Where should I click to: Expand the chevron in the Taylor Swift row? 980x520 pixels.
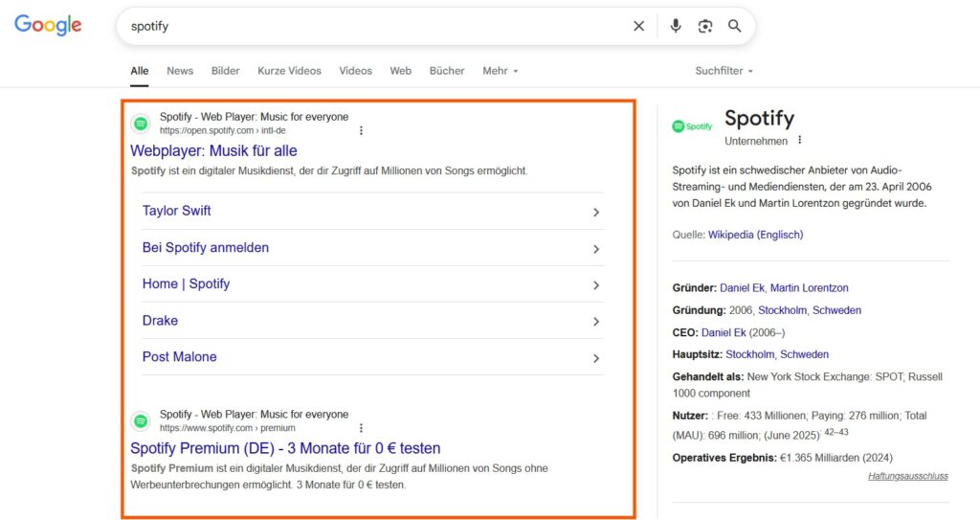[596, 213]
